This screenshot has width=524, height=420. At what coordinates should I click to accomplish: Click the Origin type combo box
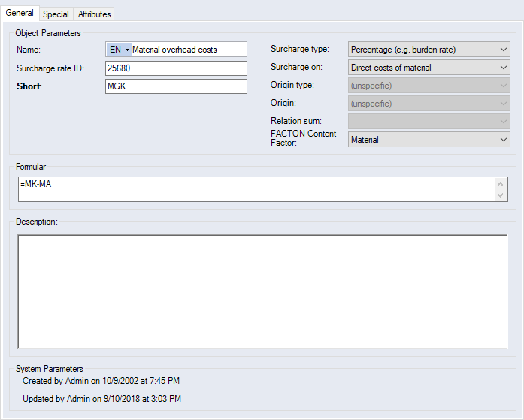coord(429,86)
